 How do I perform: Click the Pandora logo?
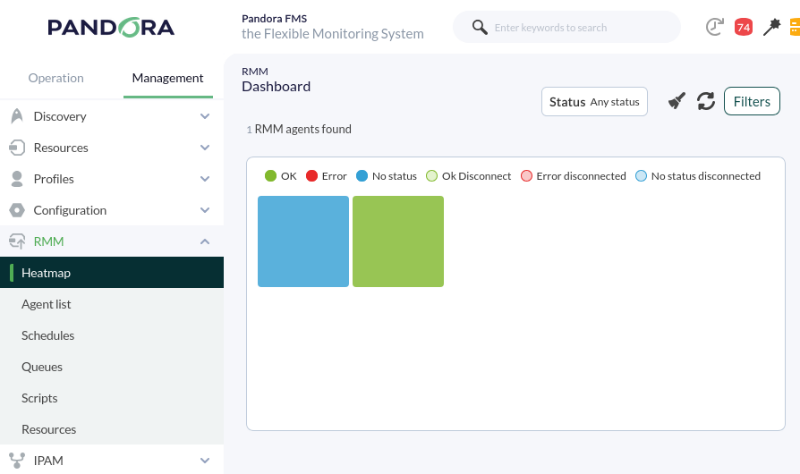[111, 28]
